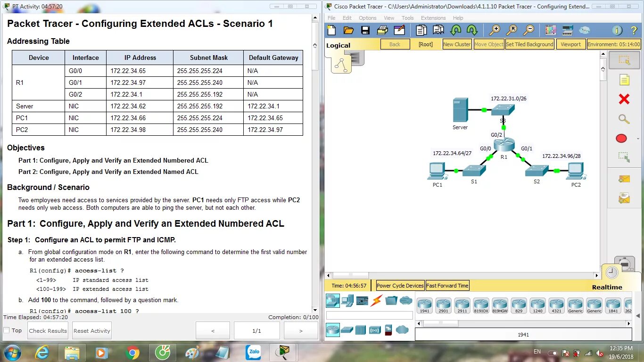Open router R1 in the topology

pos(504,145)
